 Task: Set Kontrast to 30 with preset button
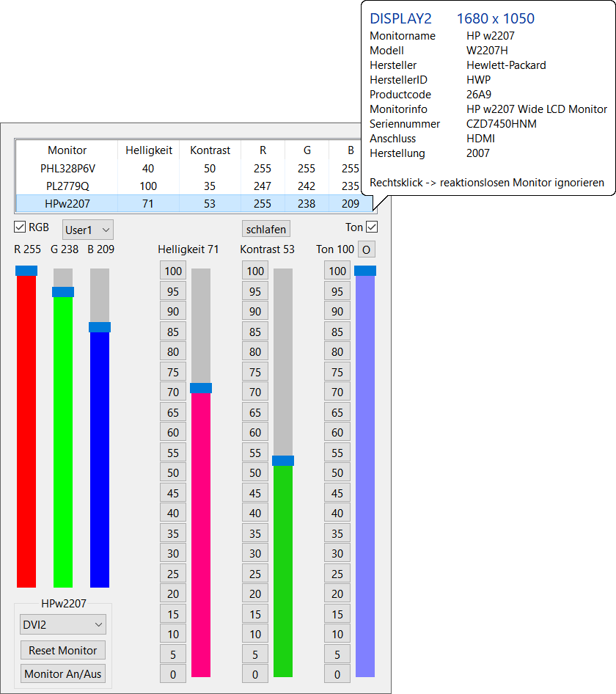coord(255,553)
